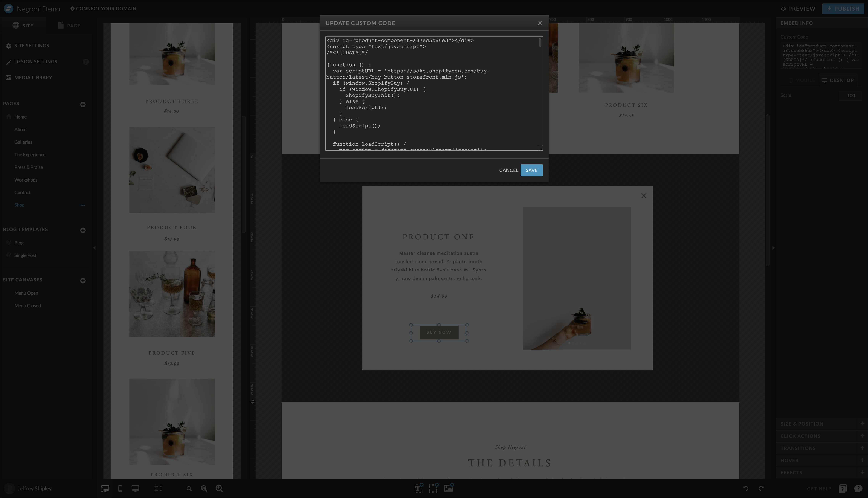
Task: Open the Galleries page in sidebar
Action: [23, 142]
